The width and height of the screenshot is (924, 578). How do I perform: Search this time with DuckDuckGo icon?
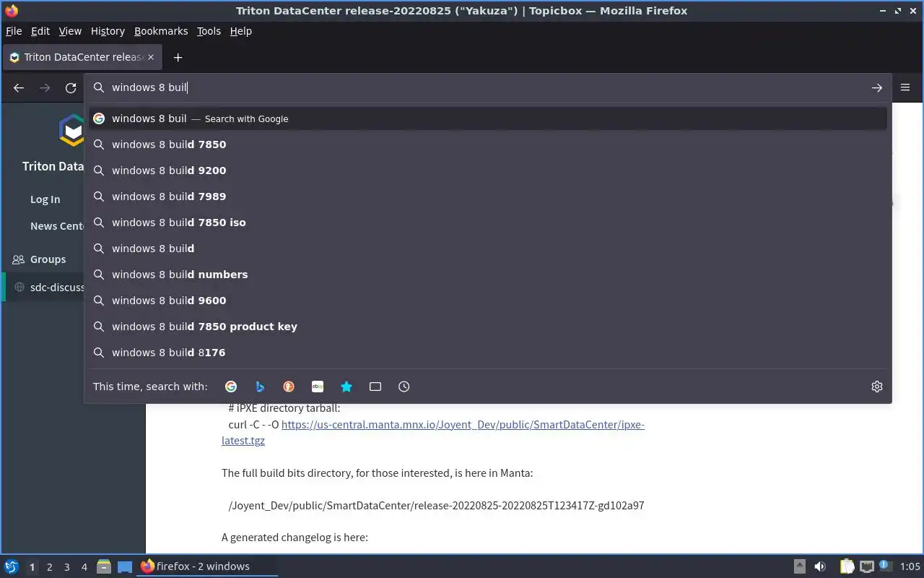(x=289, y=387)
